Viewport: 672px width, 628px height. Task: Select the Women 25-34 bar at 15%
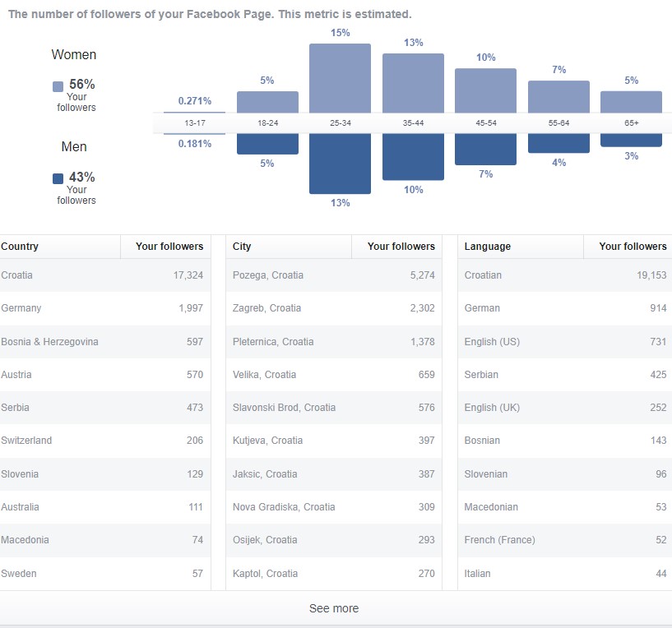[x=340, y=78]
